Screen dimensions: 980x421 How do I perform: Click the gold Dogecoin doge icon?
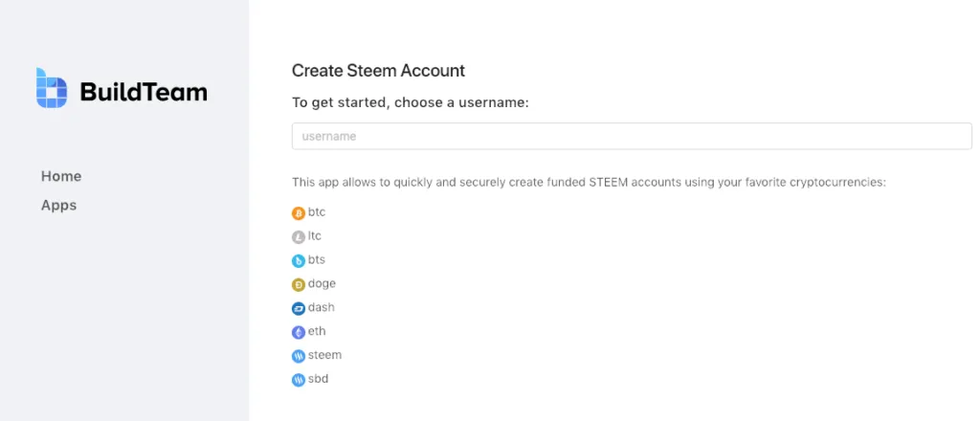(x=299, y=285)
